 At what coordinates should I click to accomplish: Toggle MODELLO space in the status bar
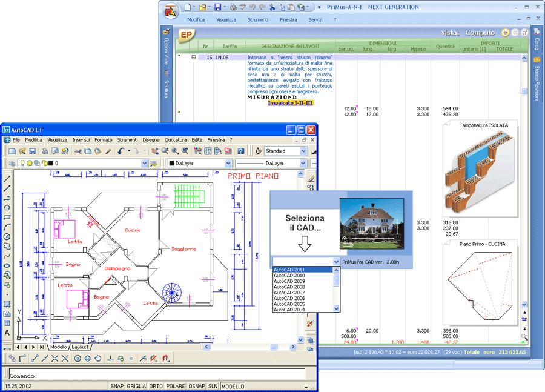(233, 386)
